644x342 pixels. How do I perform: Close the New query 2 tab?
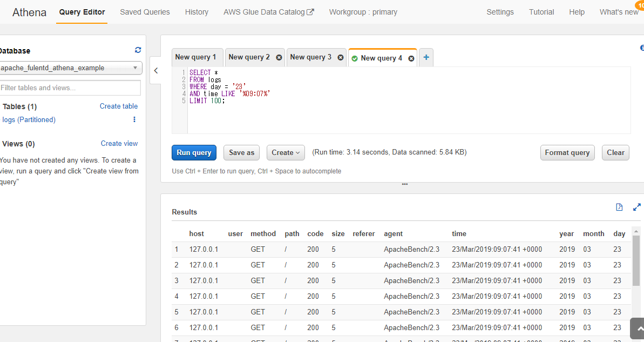click(x=279, y=57)
